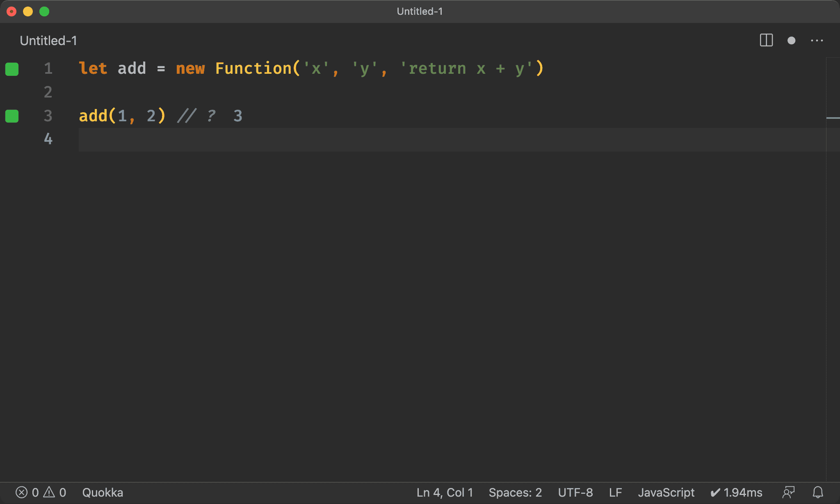Screen dimensions: 840x504
Task: Click the unsaved changes dot indicator
Action: 791,41
